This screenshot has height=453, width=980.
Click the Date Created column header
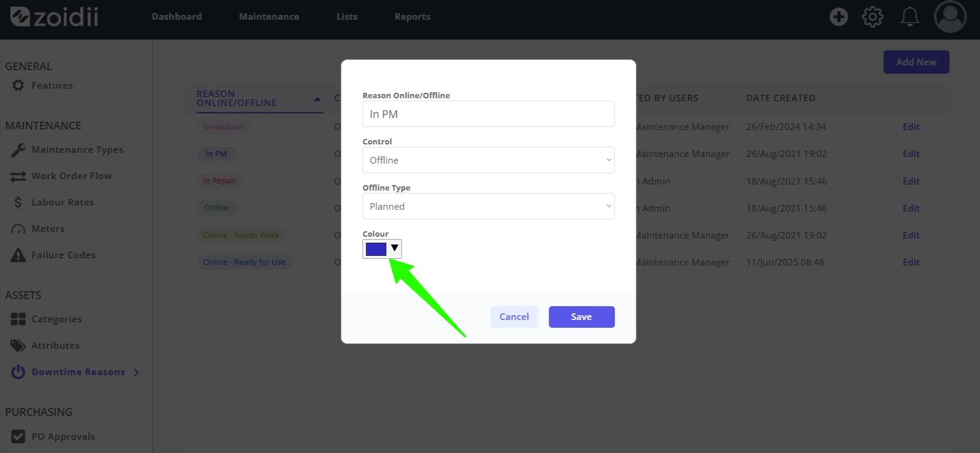point(780,98)
